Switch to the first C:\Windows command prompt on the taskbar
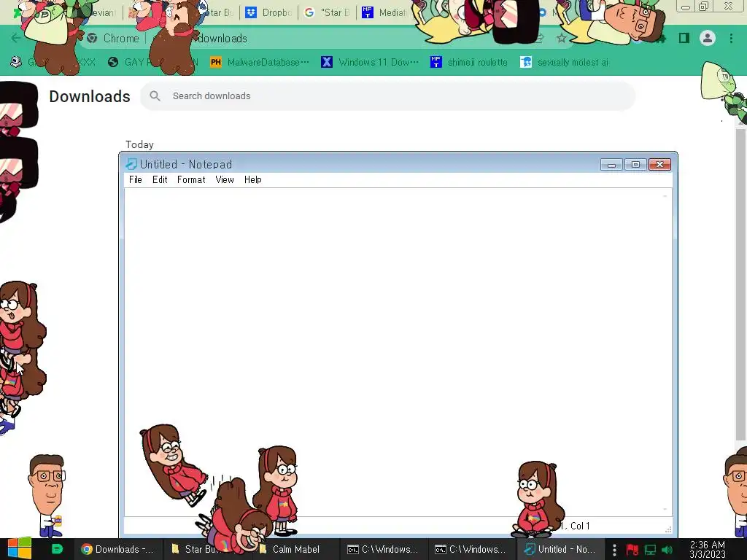This screenshot has height=560, width=747. point(383,549)
